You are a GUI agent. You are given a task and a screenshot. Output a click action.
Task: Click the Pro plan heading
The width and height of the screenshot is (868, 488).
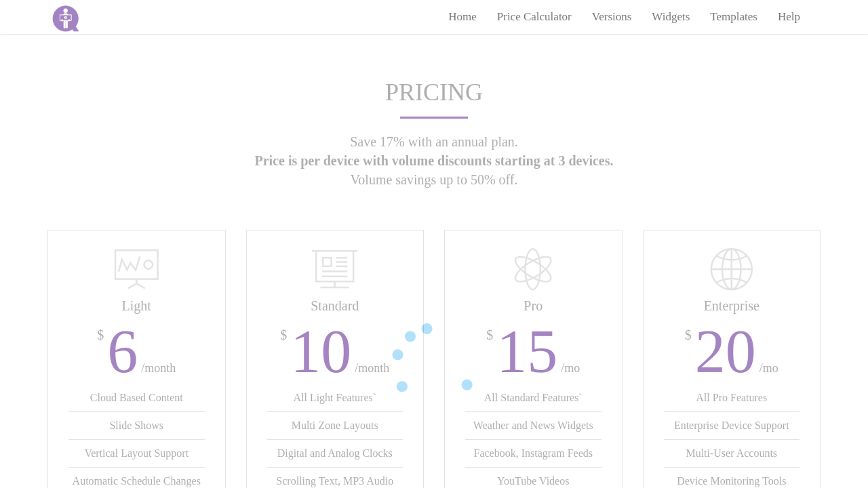(x=533, y=306)
